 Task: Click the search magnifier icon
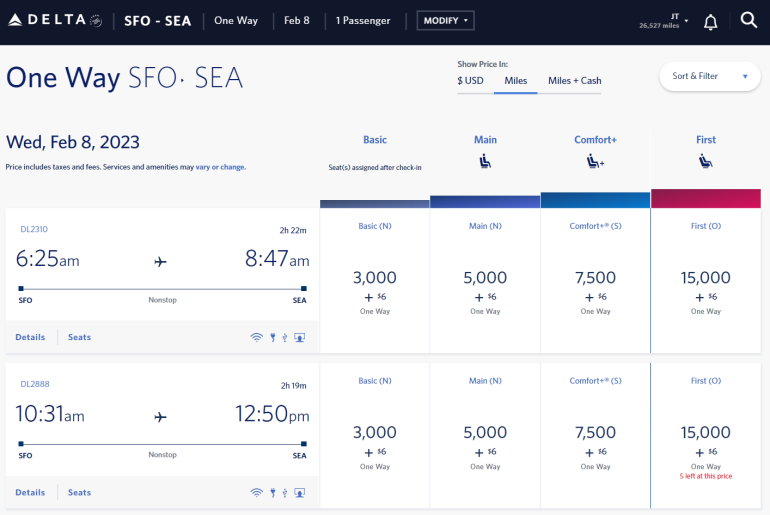[748, 21]
